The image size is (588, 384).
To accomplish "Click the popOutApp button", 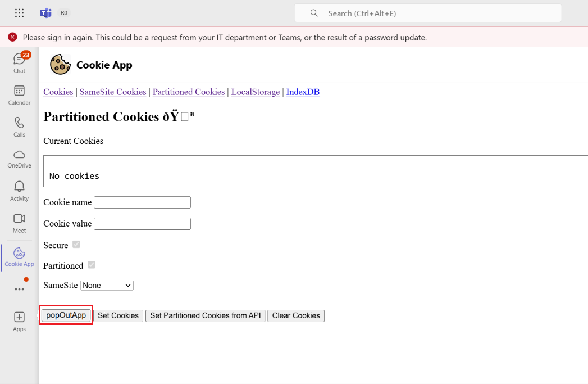I will (x=66, y=315).
